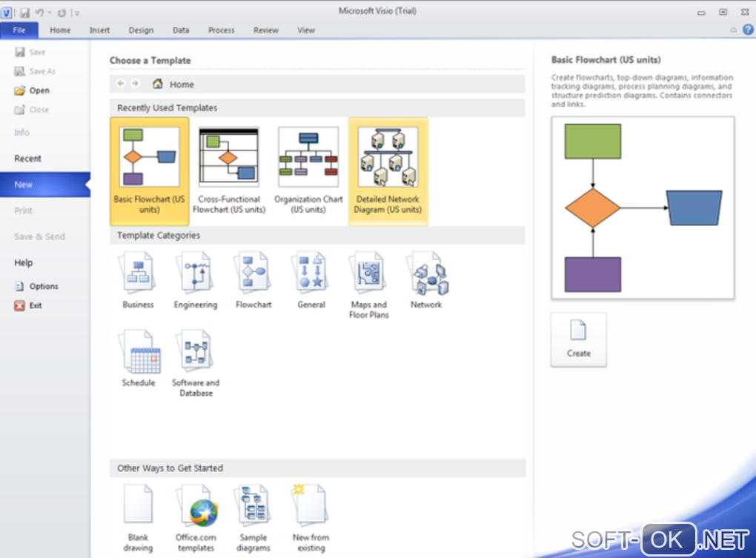
Task: Open Software and Database category
Action: pyautogui.click(x=196, y=363)
